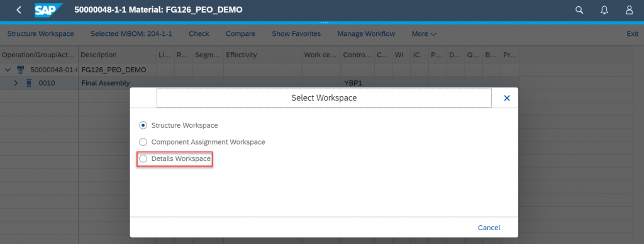644x244 pixels.
Task: Close the Select Workspace dialog
Action: 507,98
